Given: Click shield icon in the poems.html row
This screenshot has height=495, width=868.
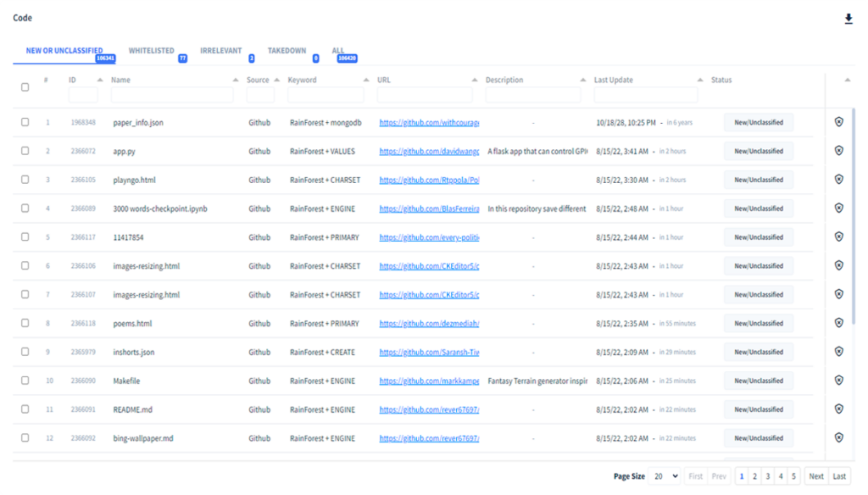Looking at the screenshot, I should point(838,323).
